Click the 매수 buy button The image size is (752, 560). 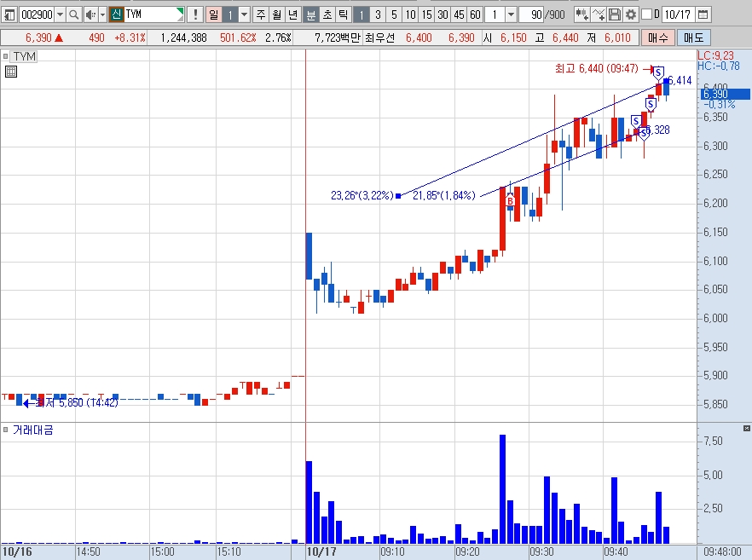(x=658, y=38)
